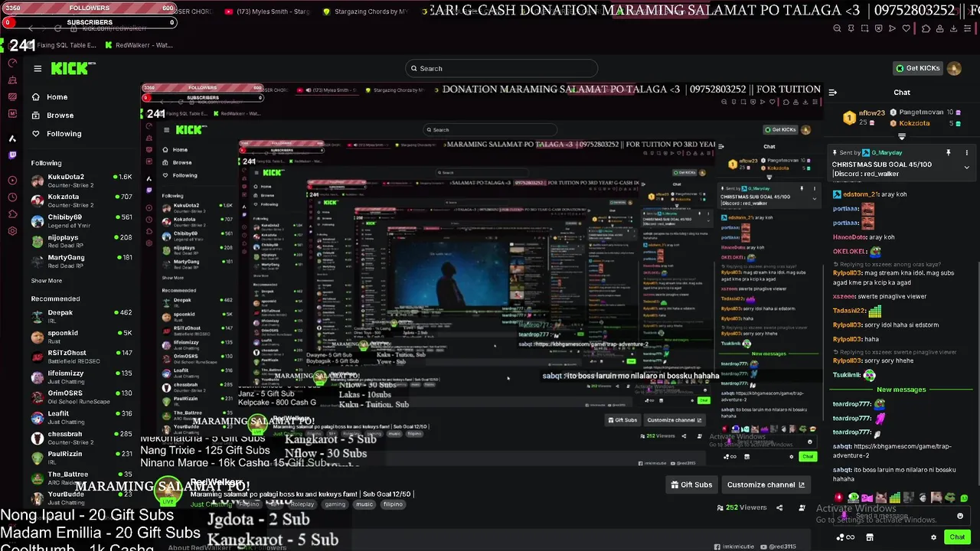Open the browser downloads icon
Viewport: 980px width, 551px height.
coord(954,28)
